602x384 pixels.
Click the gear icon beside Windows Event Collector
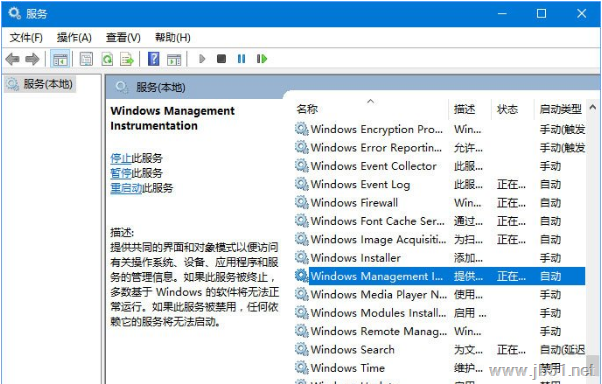[x=301, y=166]
